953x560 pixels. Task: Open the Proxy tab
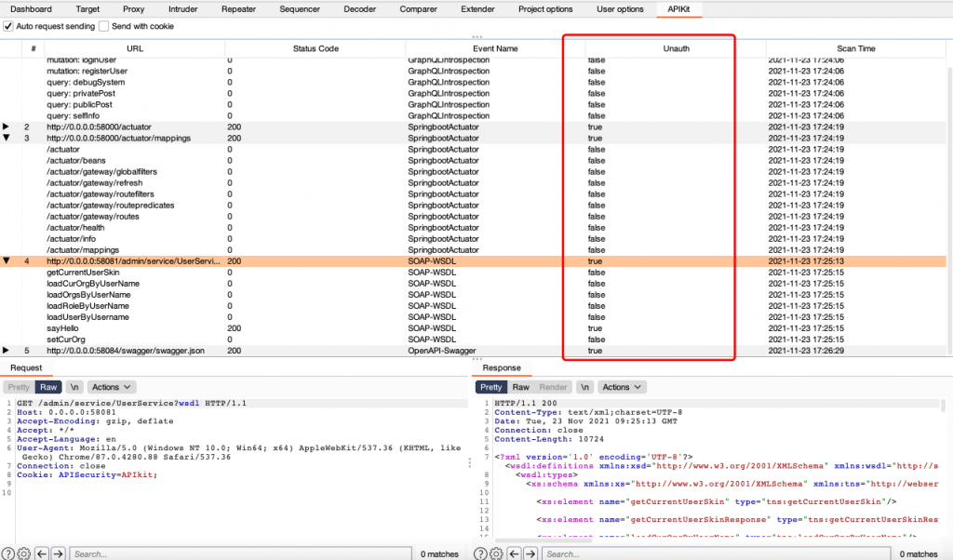(x=133, y=8)
